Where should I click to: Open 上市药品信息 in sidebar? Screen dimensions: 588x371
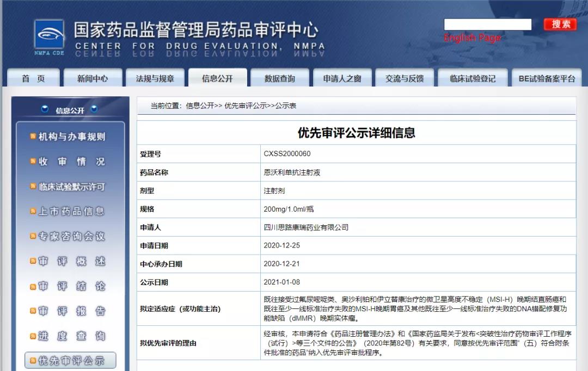[x=72, y=212]
